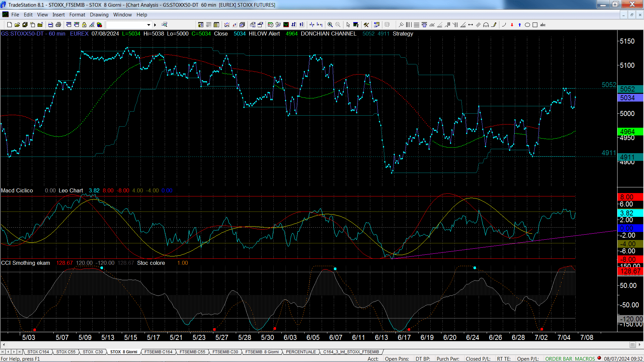Switch to the FTSEMIB C30 tab
This screenshot has width=644, height=362.
point(225,352)
